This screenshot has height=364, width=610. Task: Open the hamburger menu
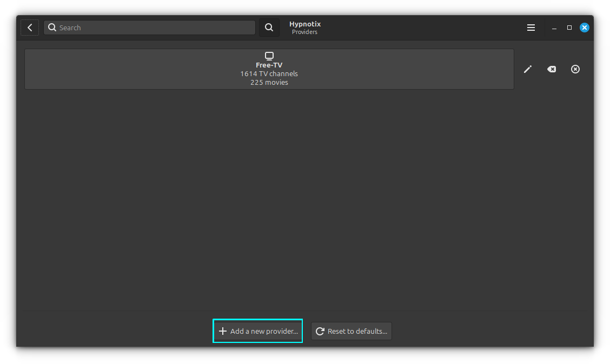pos(531,27)
